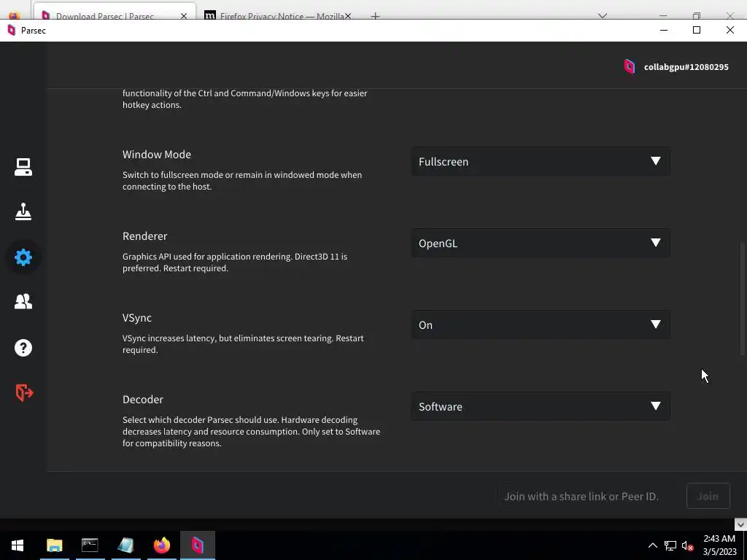Image resolution: width=747 pixels, height=560 pixels.
Task: Close the Firefox Privacy Notice tab
Action: click(348, 16)
